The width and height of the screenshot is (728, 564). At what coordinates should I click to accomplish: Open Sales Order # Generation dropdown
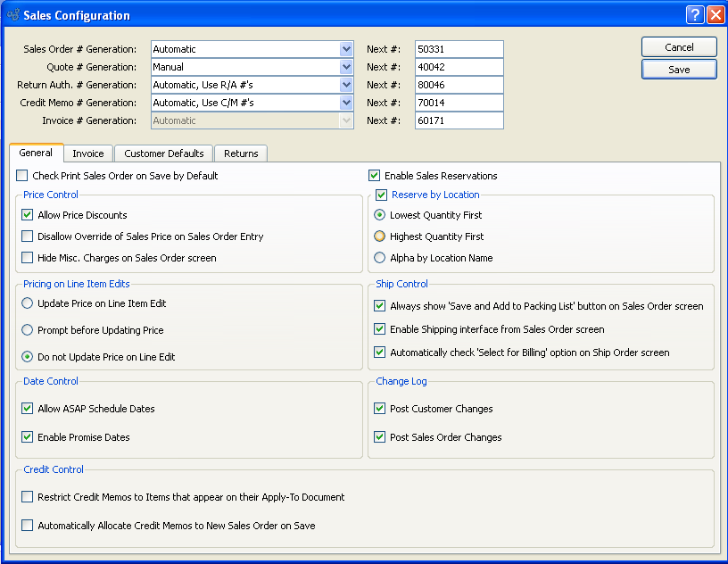(346, 49)
